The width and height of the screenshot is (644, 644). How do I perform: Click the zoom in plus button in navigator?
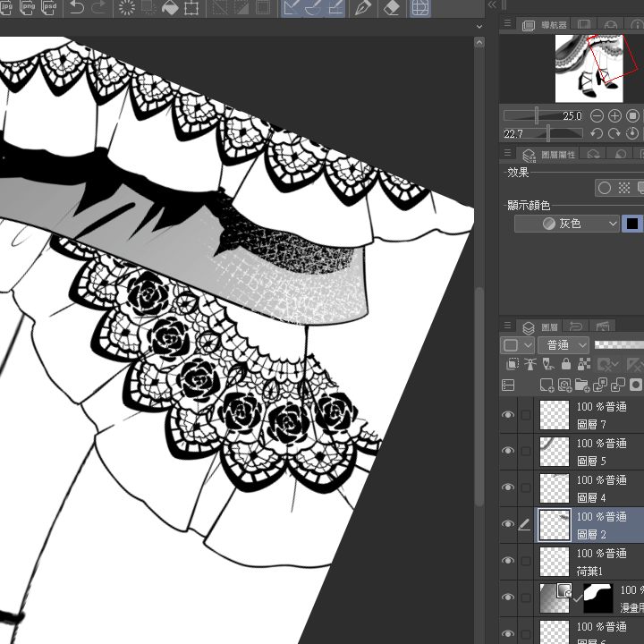[614, 116]
